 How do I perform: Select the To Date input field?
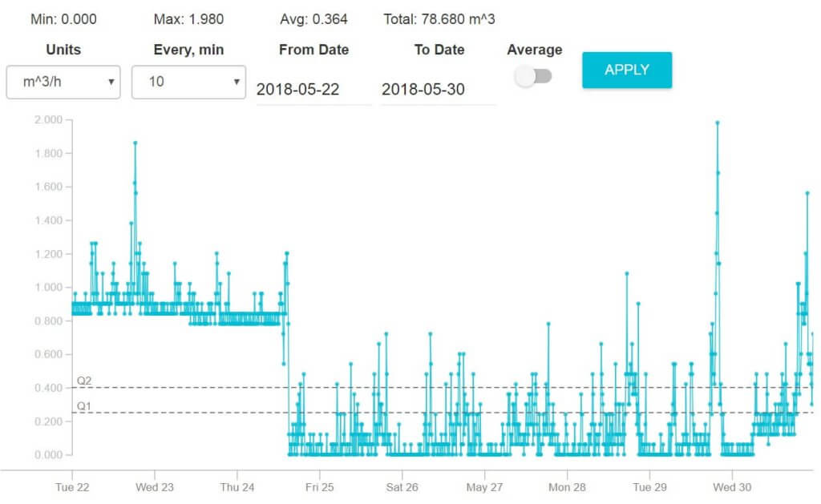pos(439,90)
